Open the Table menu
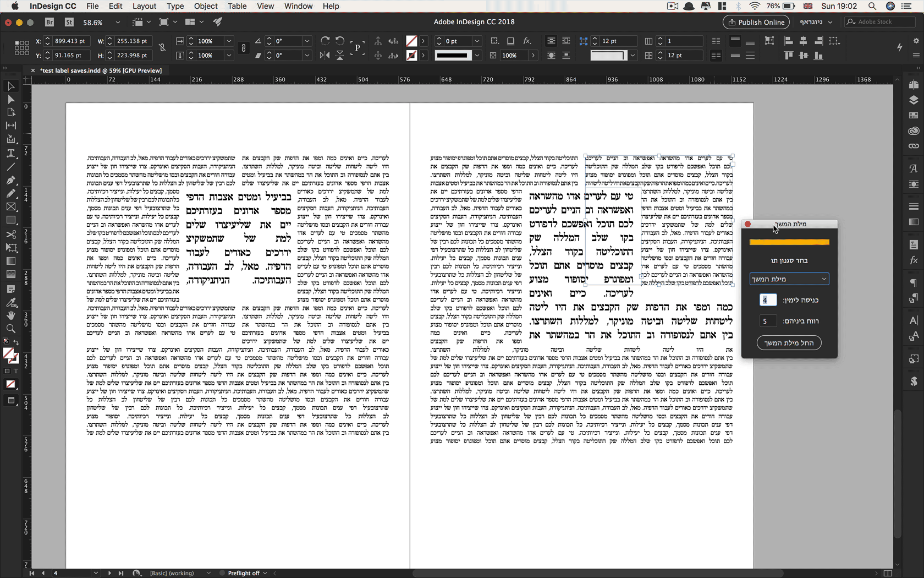 click(237, 6)
